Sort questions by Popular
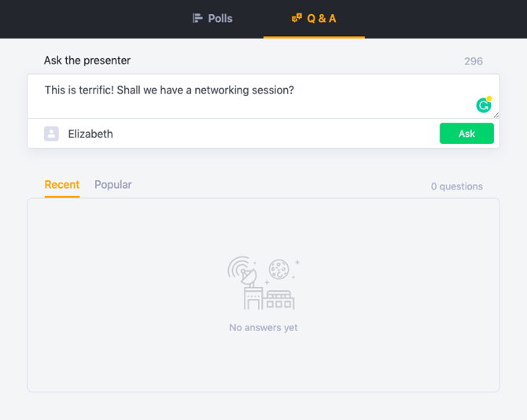Viewport: 527px width, 420px height. (113, 185)
